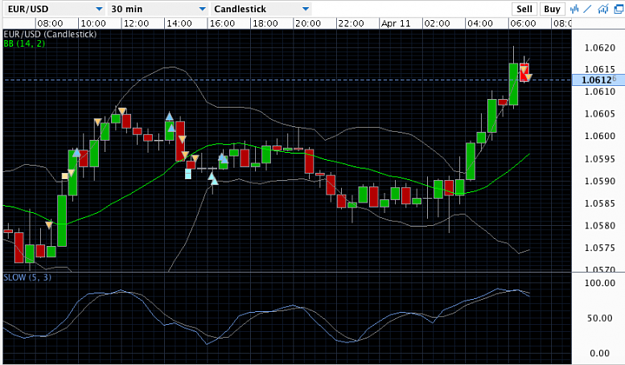Click the 50.00 stochastic scale label
Viewport: 625px width, 365px height.
tap(600, 318)
